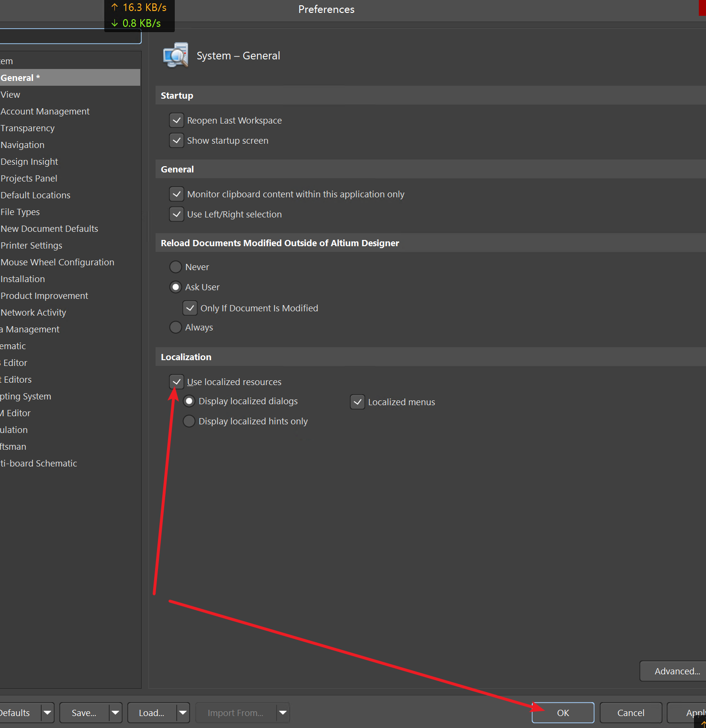Click the Import From button
The width and height of the screenshot is (706, 728).
click(x=235, y=713)
